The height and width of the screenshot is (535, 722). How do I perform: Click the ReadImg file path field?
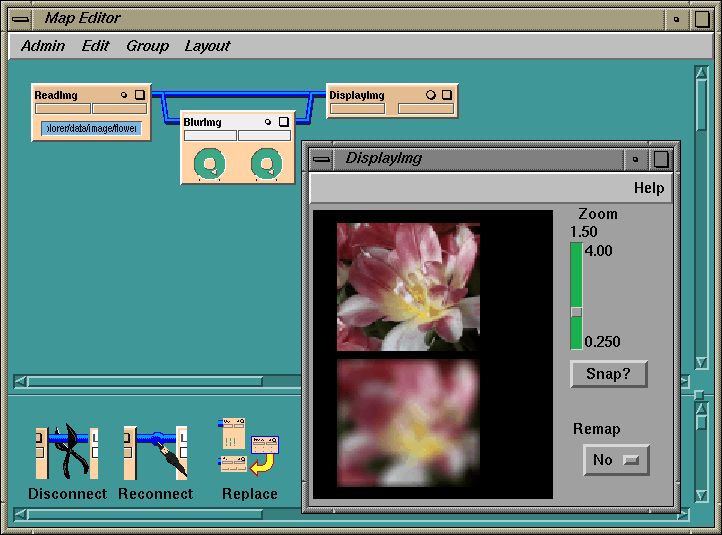tap(91, 128)
